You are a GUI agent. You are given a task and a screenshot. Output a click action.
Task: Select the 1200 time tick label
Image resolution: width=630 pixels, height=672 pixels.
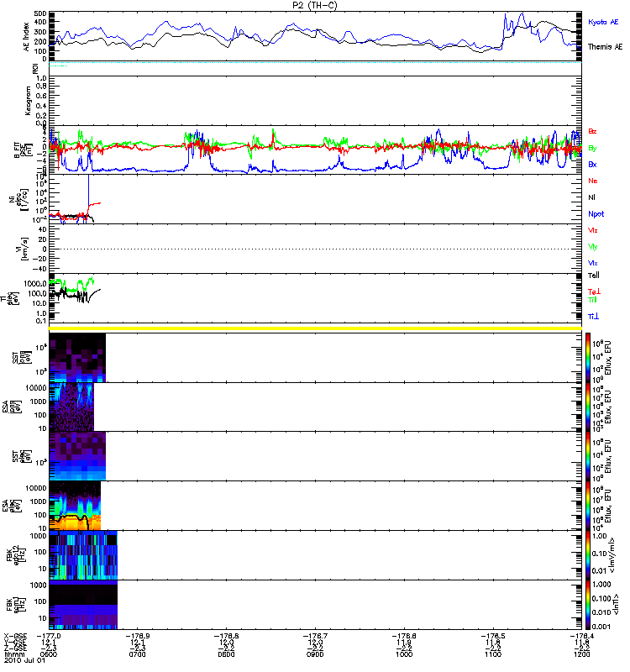click(581, 654)
